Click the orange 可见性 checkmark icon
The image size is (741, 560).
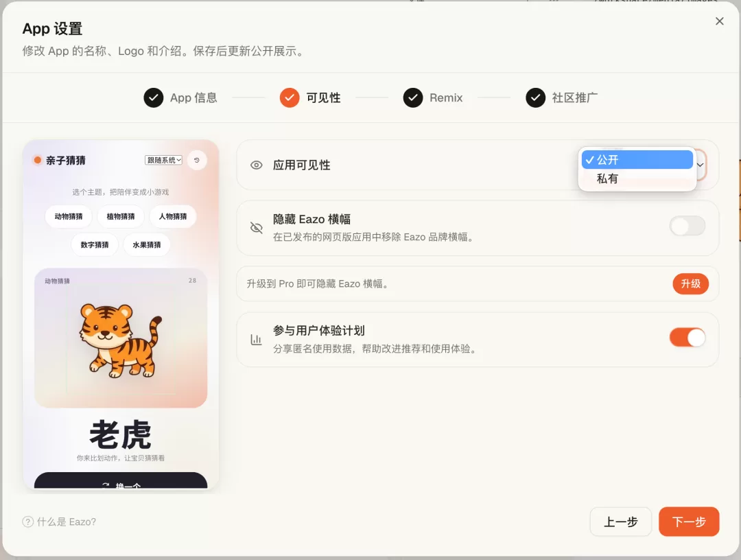click(290, 98)
